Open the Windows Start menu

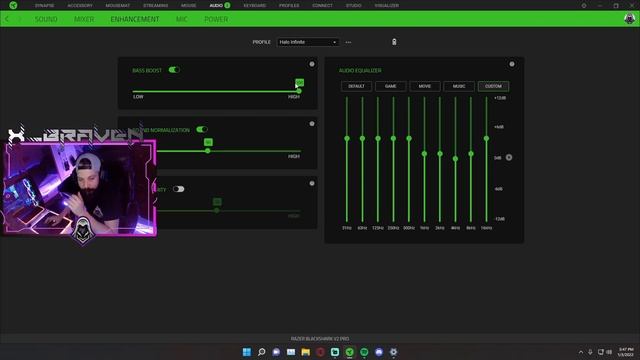click(x=247, y=352)
